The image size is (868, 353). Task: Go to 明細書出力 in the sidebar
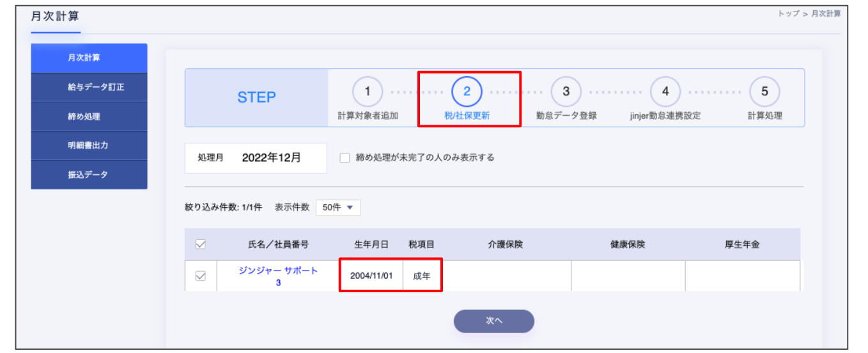pyautogui.click(x=89, y=146)
